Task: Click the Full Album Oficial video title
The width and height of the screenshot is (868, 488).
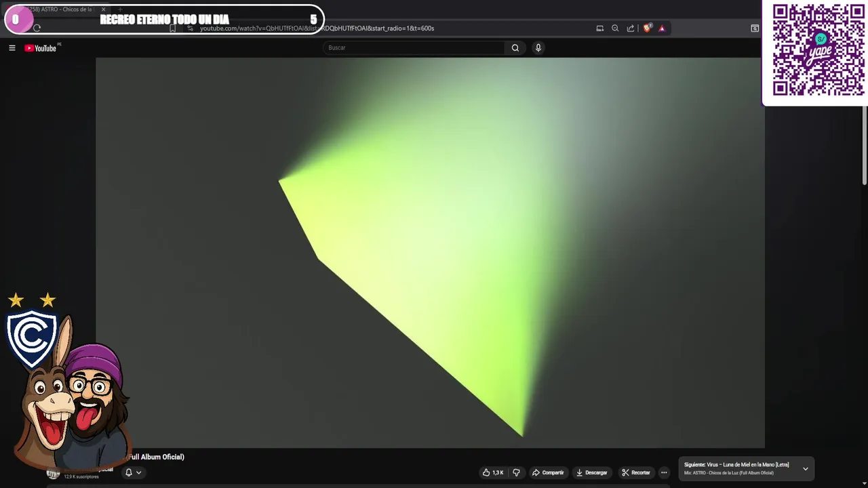Action: (x=156, y=457)
